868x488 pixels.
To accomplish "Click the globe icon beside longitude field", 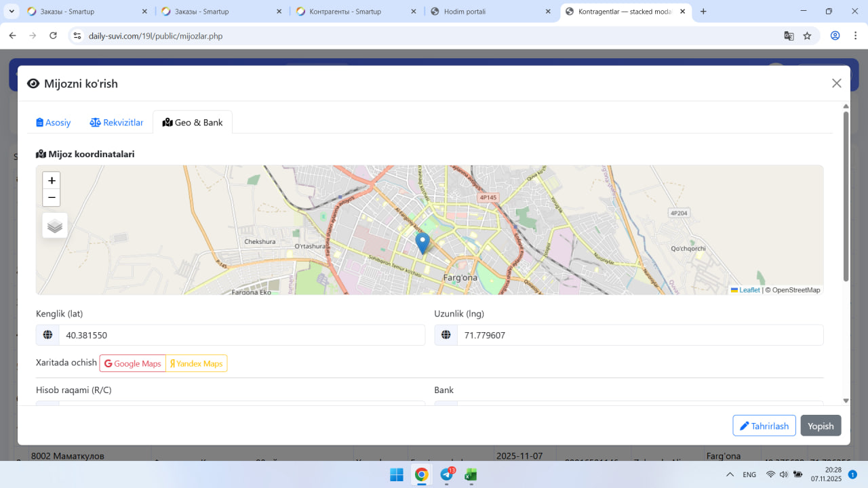I will [446, 335].
